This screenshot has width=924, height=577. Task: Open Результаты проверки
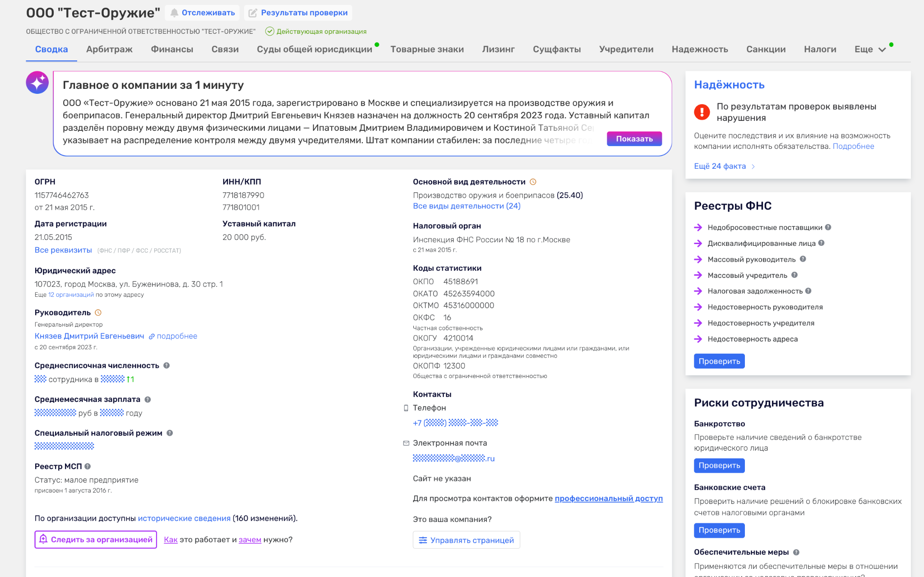pos(298,13)
